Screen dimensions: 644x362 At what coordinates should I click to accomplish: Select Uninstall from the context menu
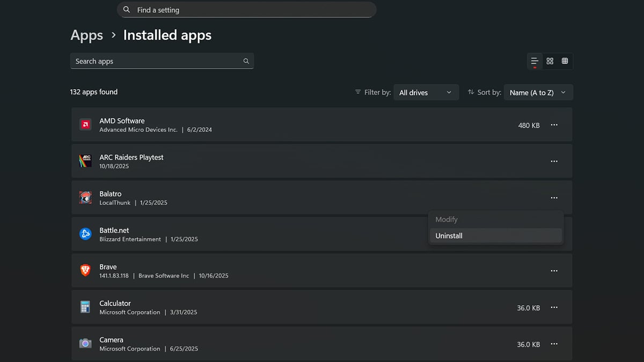(x=495, y=235)
